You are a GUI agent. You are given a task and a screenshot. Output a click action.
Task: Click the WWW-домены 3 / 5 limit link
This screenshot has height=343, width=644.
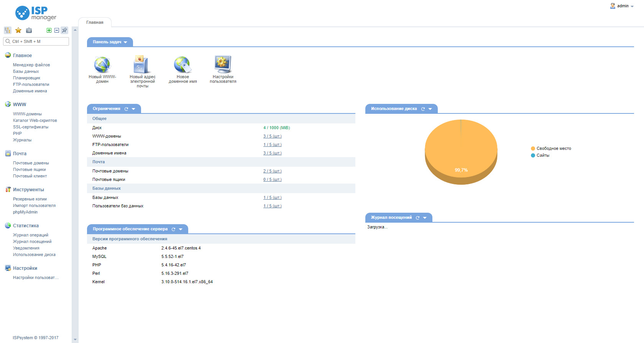point(272,136)
